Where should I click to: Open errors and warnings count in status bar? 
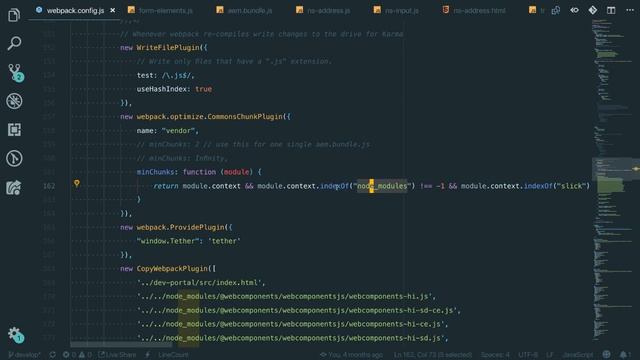(77, 355)
